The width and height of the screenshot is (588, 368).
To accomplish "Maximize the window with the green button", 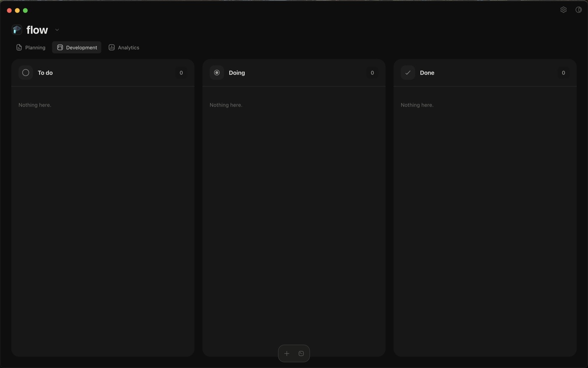I will click(x=25, y=11).
